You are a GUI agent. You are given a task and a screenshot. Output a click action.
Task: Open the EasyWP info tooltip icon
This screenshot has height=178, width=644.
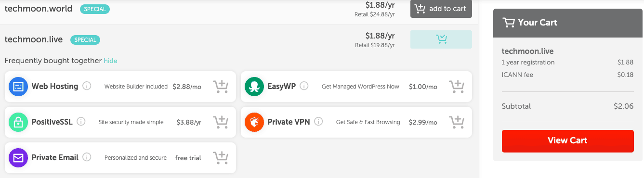(304, 87)
